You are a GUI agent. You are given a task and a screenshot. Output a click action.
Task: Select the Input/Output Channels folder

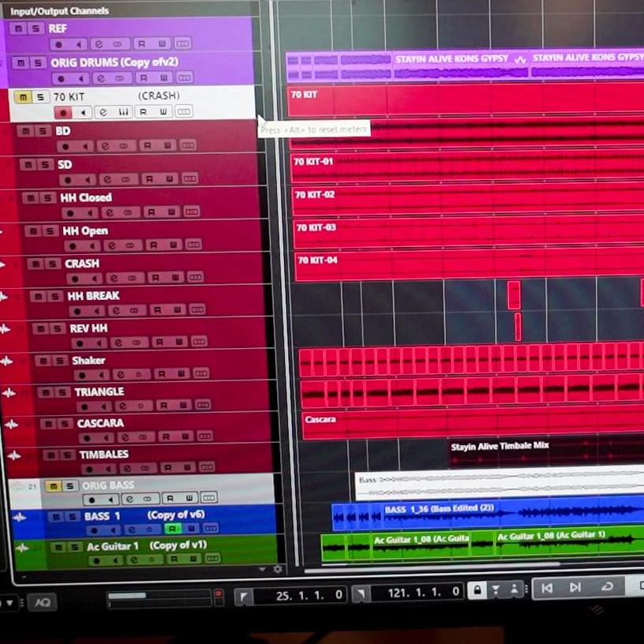tap(59, 11)
